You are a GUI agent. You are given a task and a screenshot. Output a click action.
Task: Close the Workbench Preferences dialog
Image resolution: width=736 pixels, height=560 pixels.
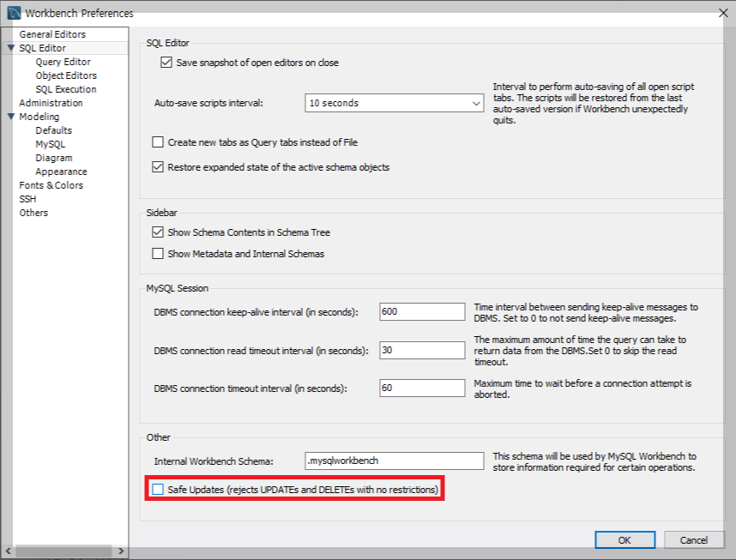(x=723, y=13)
